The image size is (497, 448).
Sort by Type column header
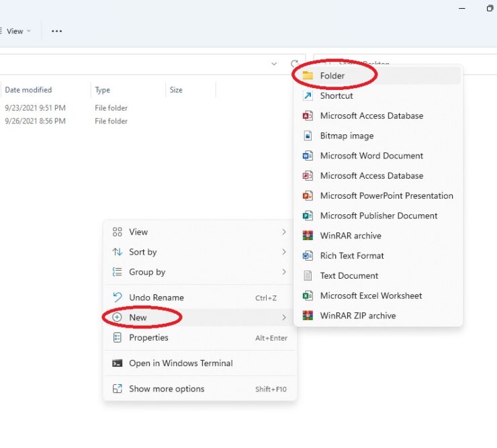point(128,90)
